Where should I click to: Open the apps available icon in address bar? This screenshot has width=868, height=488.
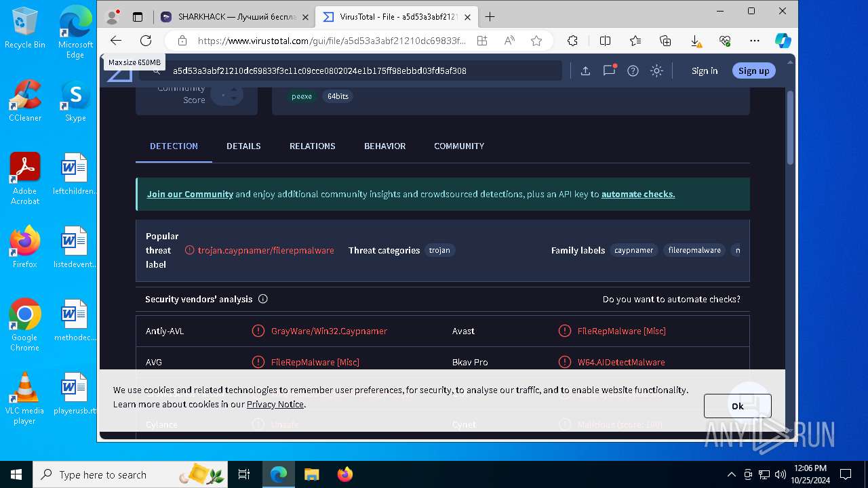tap(482, 41)
